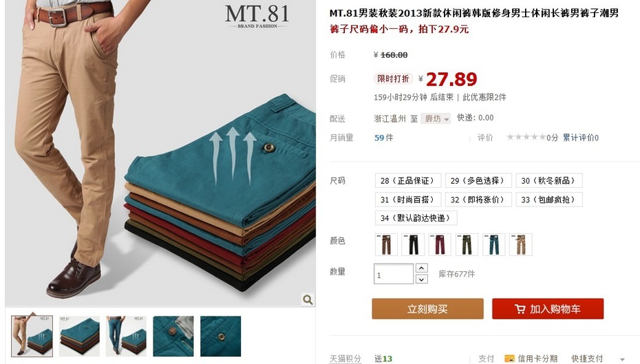Click the 立刻购买 buy now button

428,309
